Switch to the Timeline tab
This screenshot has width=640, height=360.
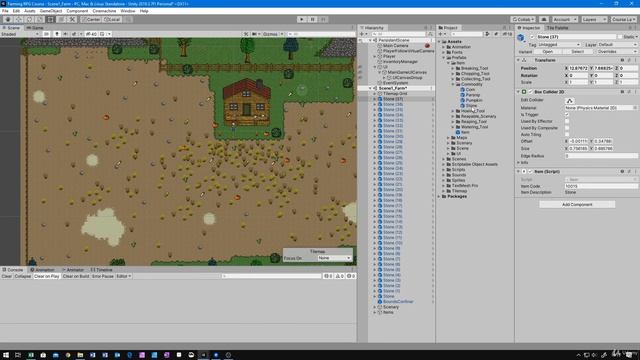coord(101,270)
